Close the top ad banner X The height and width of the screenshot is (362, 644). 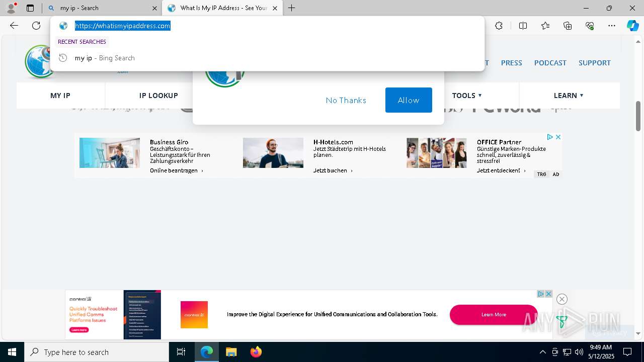558,137
